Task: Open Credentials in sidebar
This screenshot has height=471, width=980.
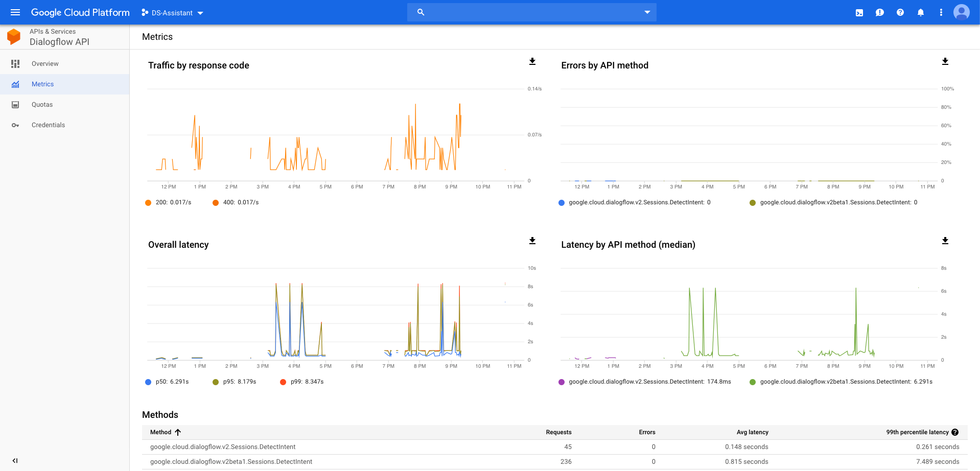Action: point(65,125)
